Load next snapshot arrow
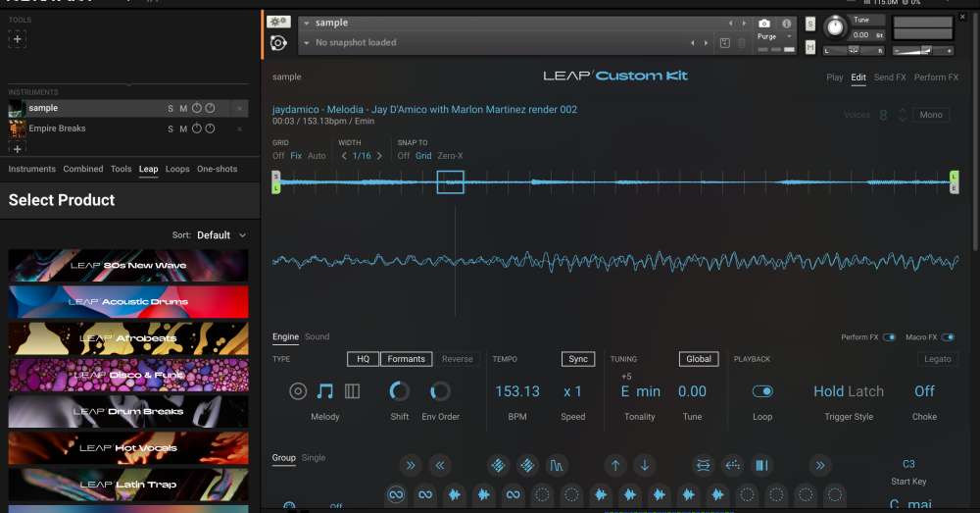 [707, 43]
